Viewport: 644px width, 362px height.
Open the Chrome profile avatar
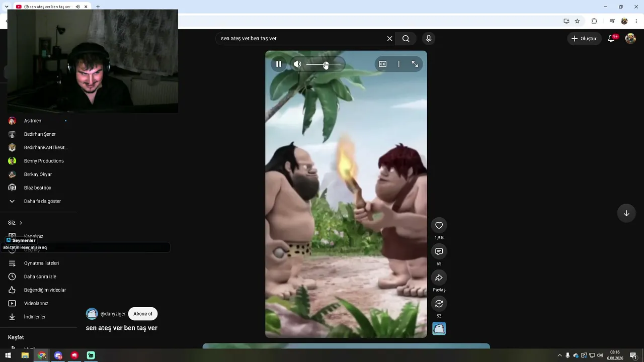coord(624,21)
